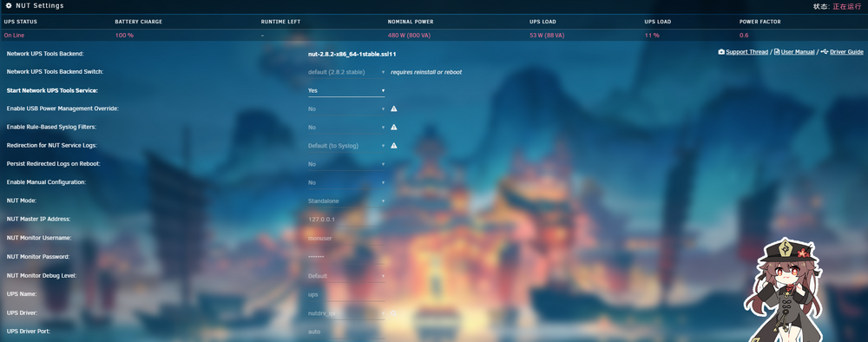
Task: Click the UPS Name field
Action: tap(346, 294)
